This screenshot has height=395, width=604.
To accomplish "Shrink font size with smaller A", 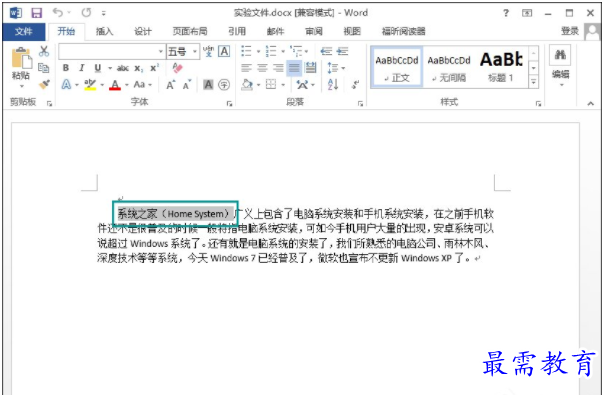I will (x=187, y=85).
